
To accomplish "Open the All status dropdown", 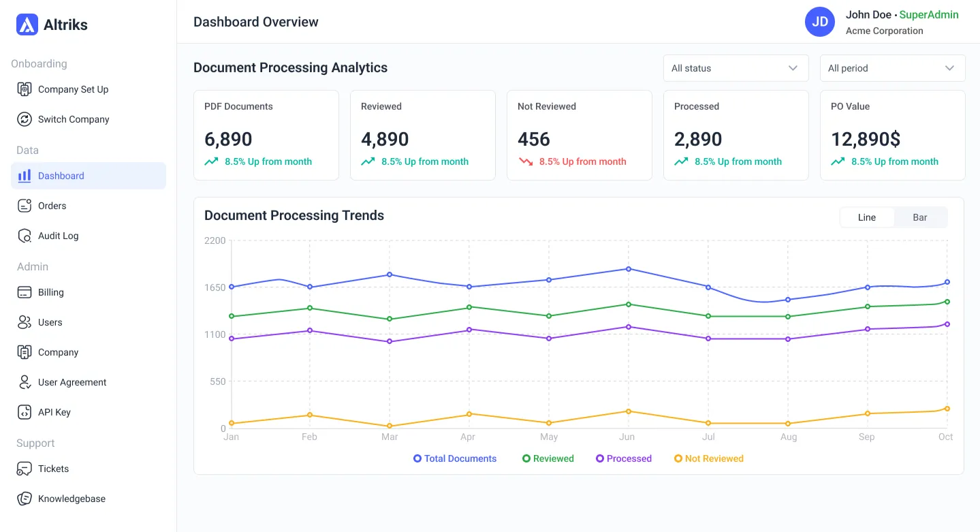I will [736, 68].
